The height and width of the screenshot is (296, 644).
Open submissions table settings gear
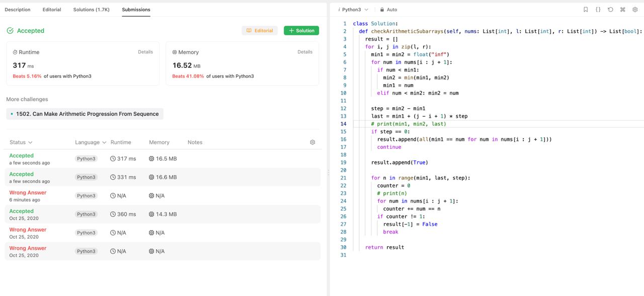tap(312, 142)
